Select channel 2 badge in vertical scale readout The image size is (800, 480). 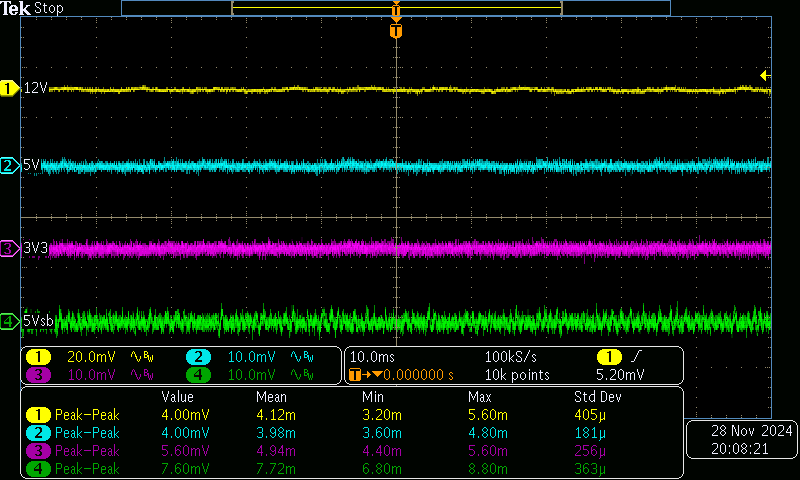pos(198,357)
